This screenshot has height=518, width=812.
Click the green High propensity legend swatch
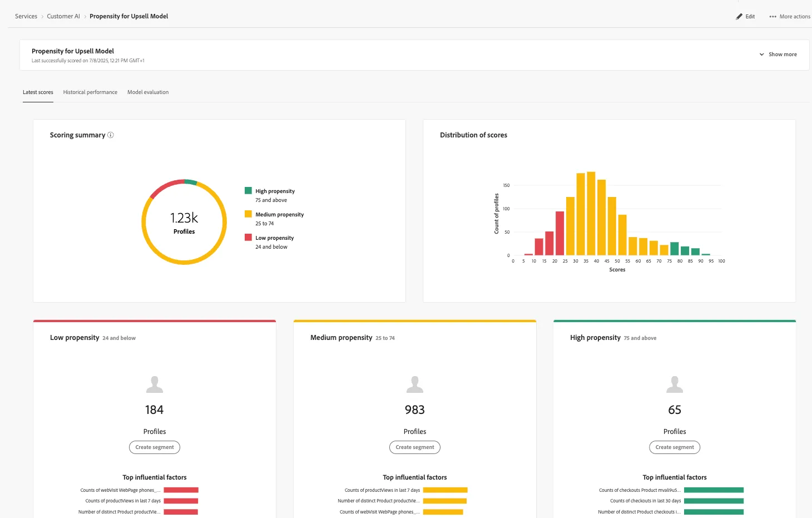(248, 190)
